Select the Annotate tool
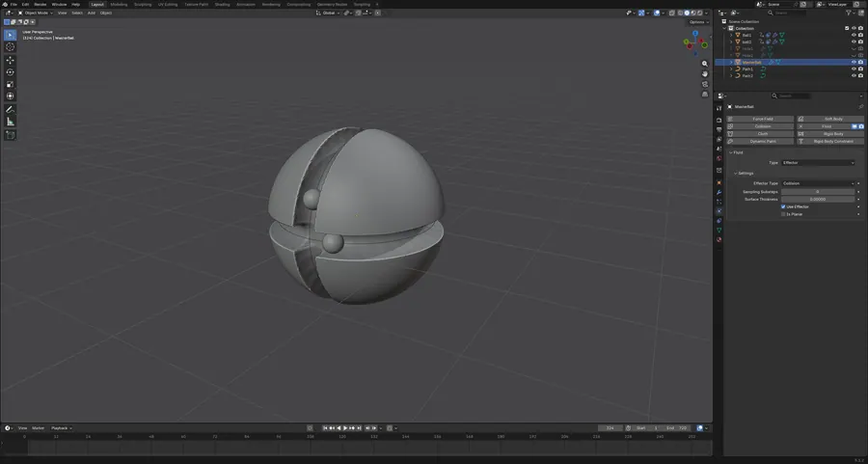 click(10, 110)
